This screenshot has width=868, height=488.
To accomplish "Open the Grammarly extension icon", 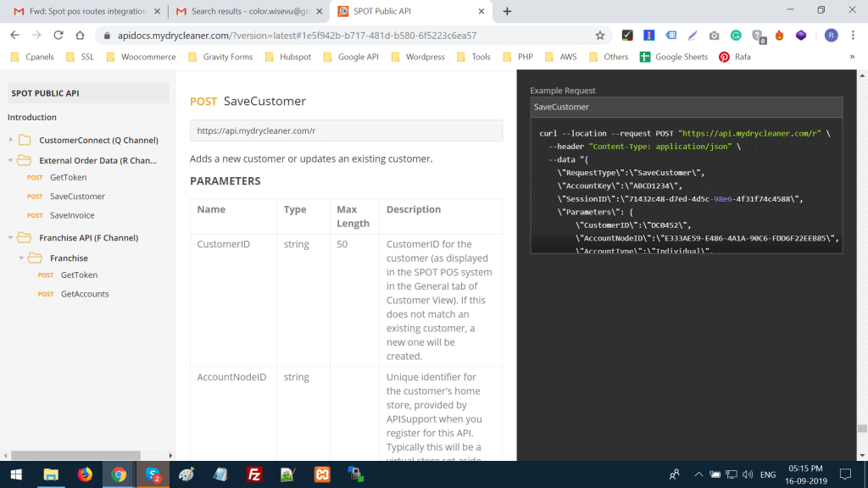I will pos(736,36).
